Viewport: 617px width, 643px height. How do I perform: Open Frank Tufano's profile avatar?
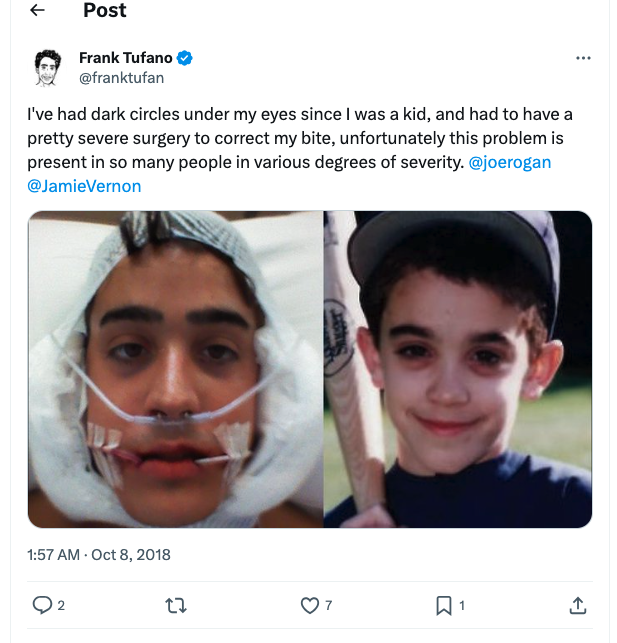click(x=47, y=68)
